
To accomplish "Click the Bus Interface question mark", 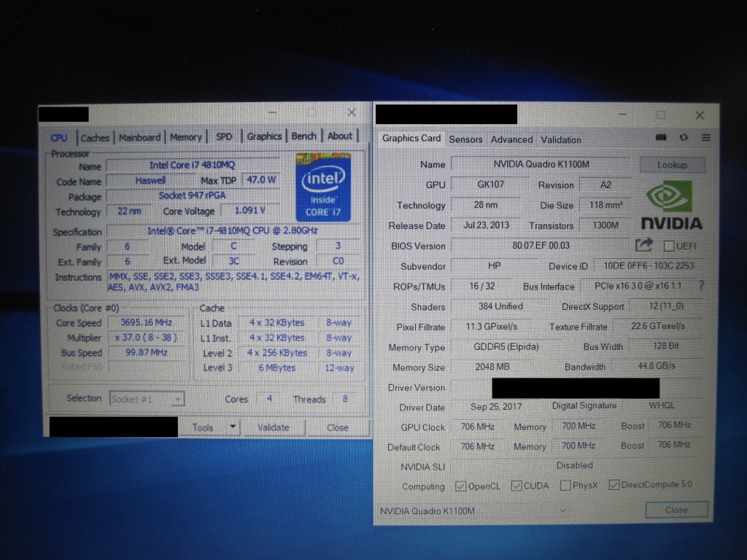I will [x=701, y=285].
